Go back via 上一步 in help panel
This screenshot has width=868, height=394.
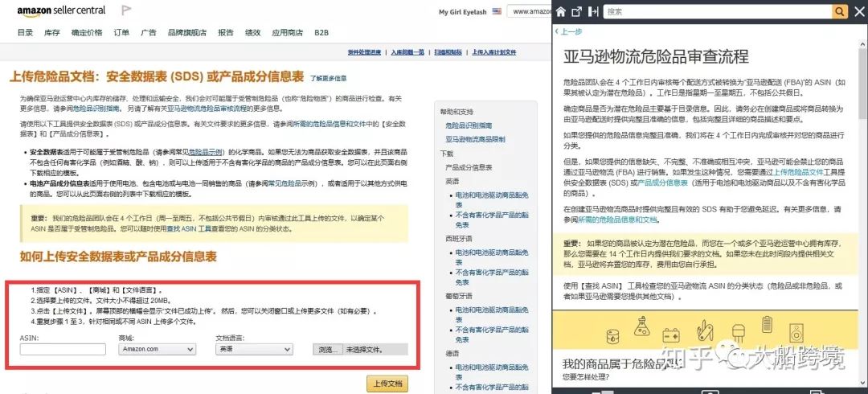pos(569,31)
